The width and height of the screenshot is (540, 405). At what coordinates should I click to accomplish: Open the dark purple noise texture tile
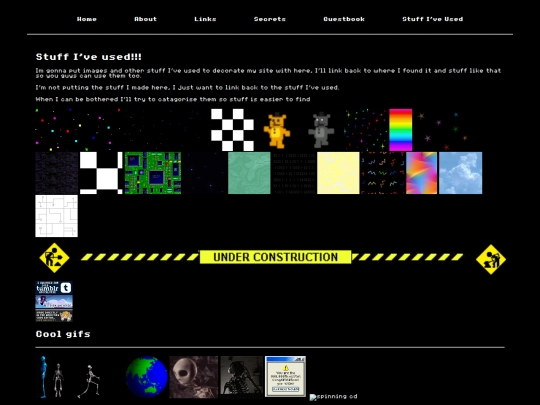pos(57,173)
